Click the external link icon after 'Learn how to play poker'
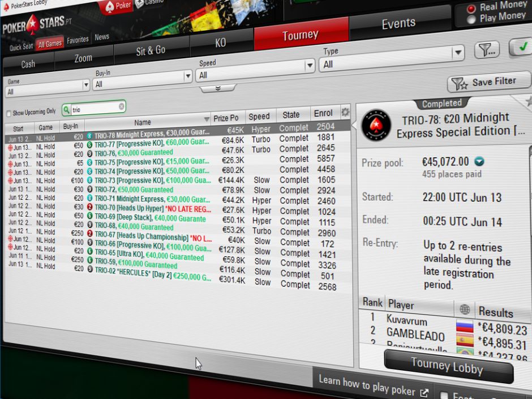532x399 pixels. (x=424, y=393)
